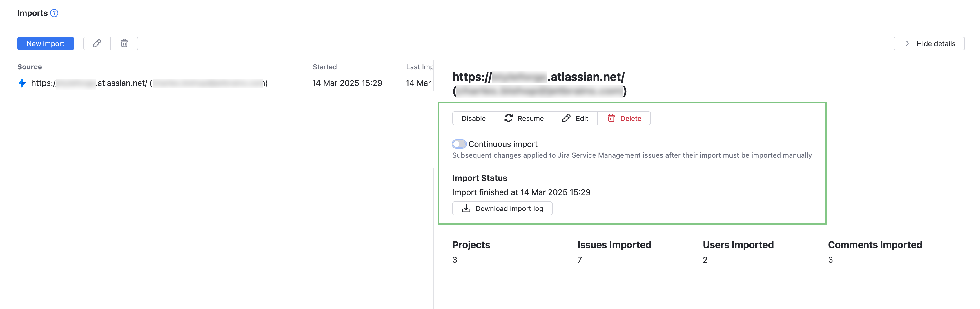Click the lightning bolt icon beside the source URL
This screenshot has height=309, width=980.
coord(22,83)
